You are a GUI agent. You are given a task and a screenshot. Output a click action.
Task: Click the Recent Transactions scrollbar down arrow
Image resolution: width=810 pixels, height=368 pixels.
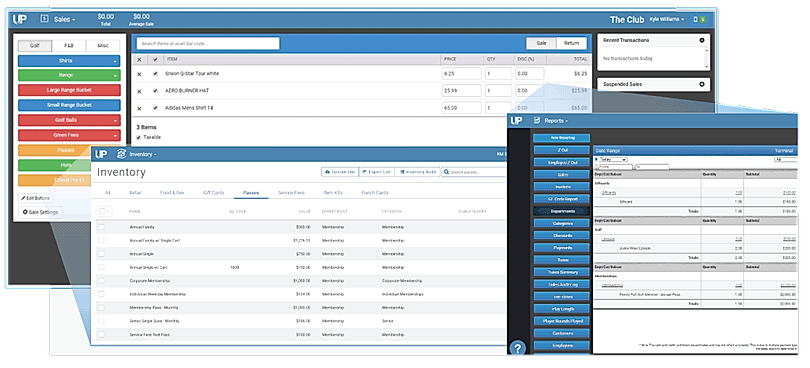(x=706, y=67)
